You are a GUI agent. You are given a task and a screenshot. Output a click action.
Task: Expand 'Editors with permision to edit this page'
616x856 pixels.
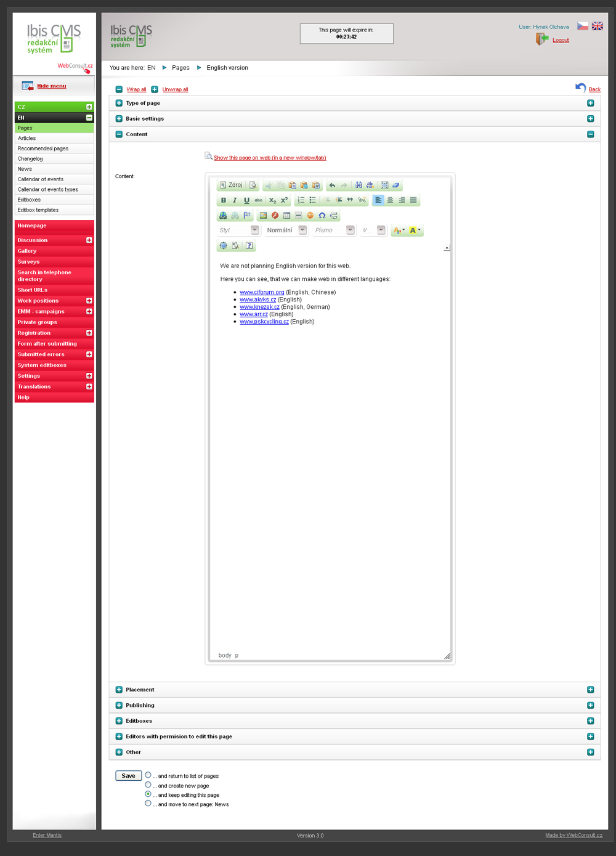coord(354,736)
